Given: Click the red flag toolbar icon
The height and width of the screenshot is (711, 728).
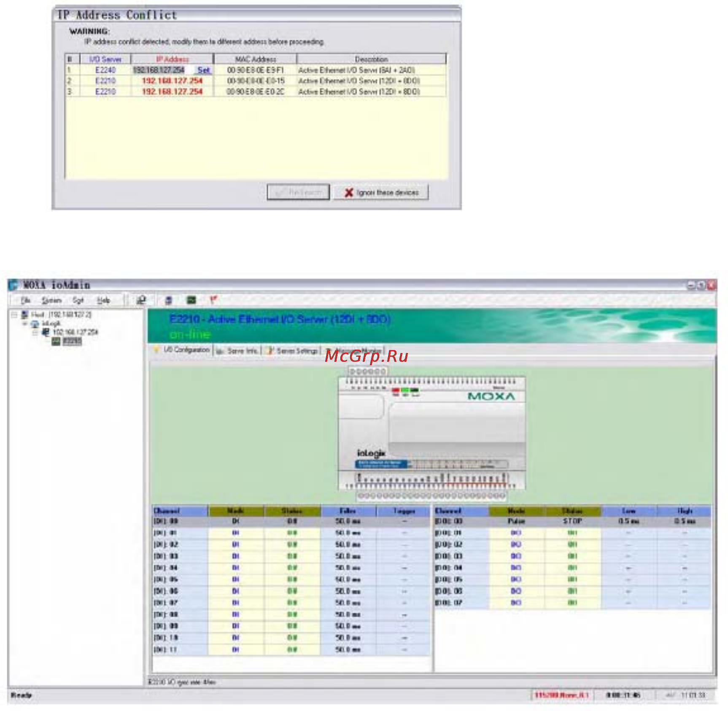Looking at the screenshot, I should click(213, 300).
